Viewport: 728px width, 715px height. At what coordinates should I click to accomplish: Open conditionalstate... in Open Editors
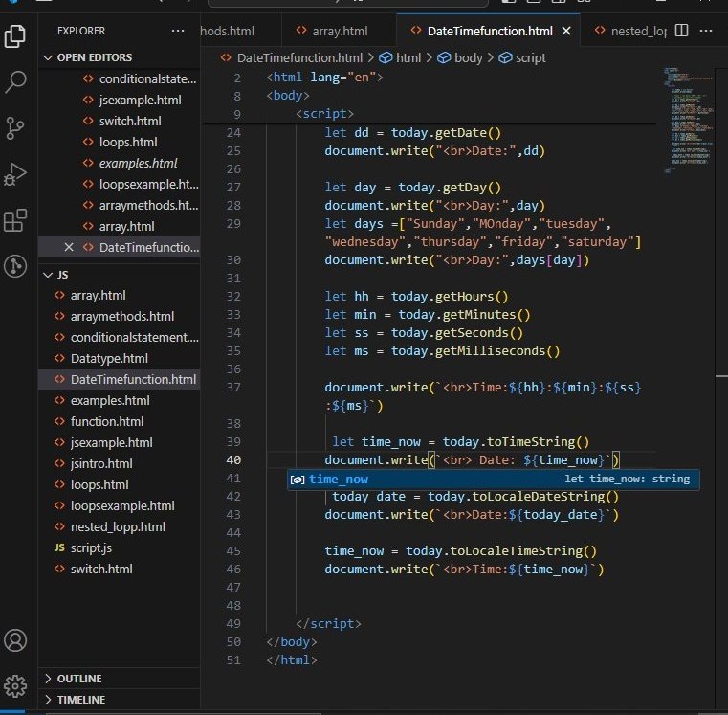(119, 79)
